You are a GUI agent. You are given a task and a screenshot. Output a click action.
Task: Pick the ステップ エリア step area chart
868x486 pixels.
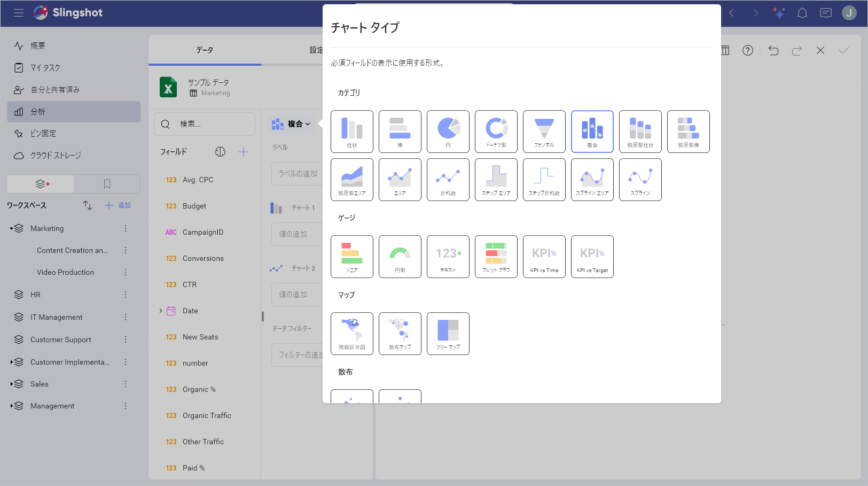[496, 180]
